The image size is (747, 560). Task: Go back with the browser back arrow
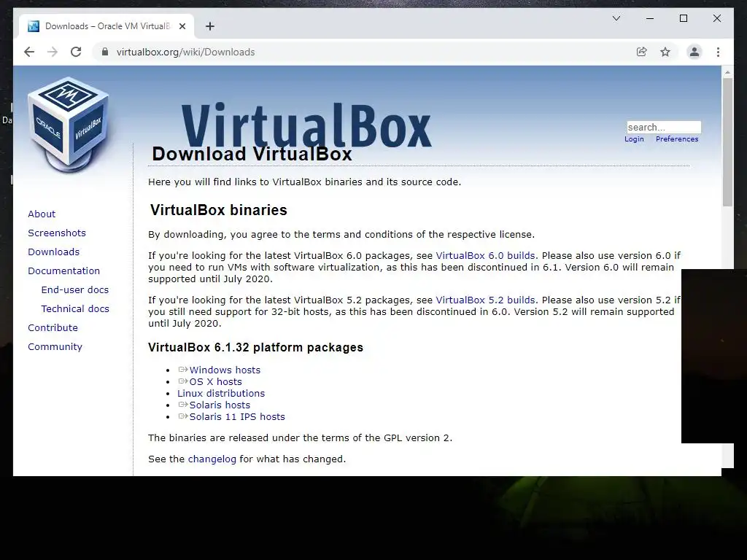[x=29, y=52]
